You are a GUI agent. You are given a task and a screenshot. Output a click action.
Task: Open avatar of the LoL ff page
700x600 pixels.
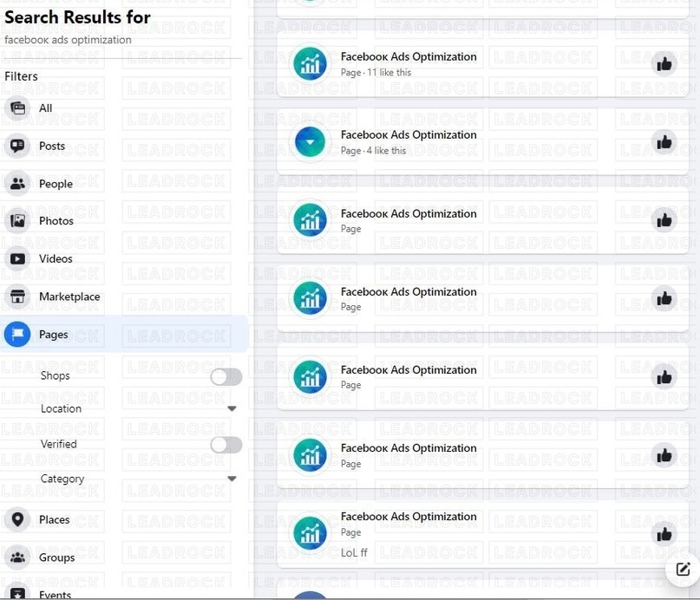[x=310, y=533]
